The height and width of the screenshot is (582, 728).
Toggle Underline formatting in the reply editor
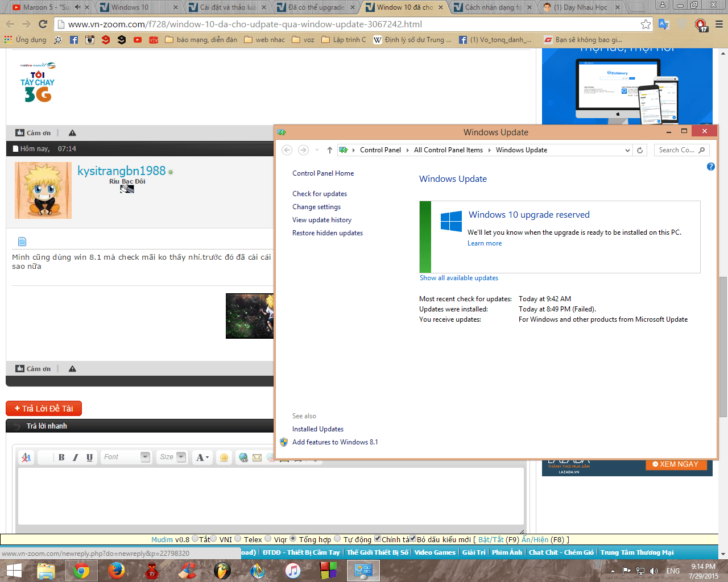tap(89, 457)
